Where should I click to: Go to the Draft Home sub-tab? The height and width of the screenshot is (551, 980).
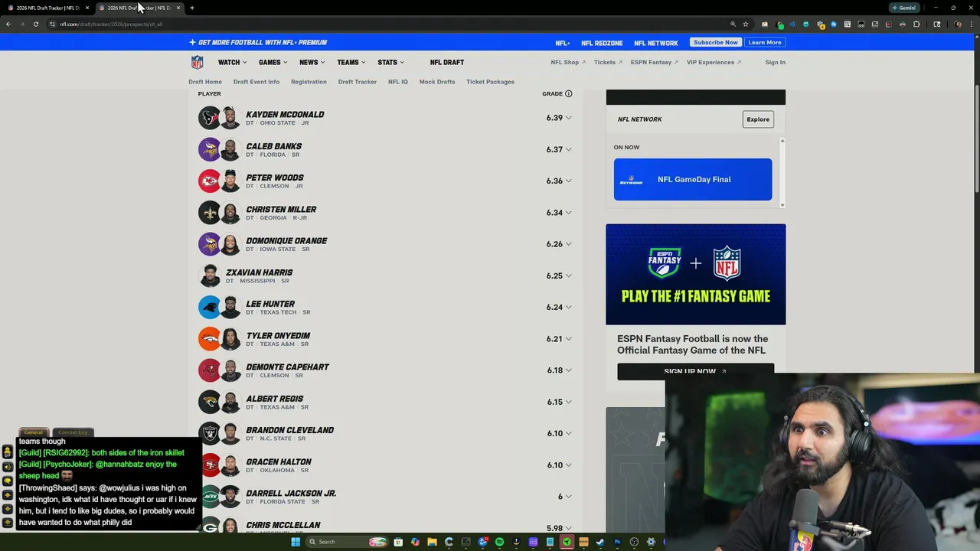[x=205, y=82]
